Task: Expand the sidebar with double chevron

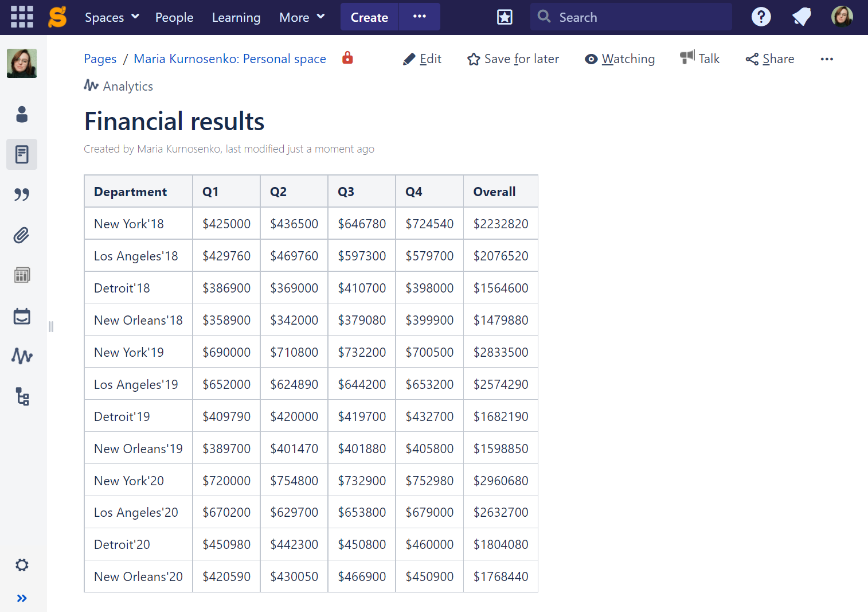Action: click(22, 598)
